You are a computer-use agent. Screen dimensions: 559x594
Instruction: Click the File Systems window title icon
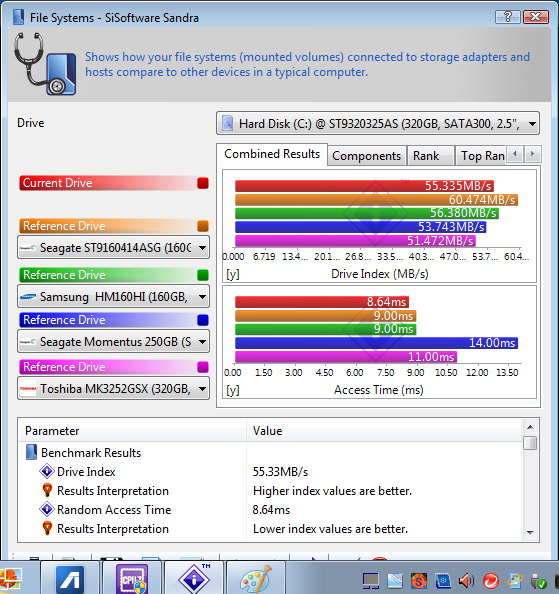[x=18, y=17]
